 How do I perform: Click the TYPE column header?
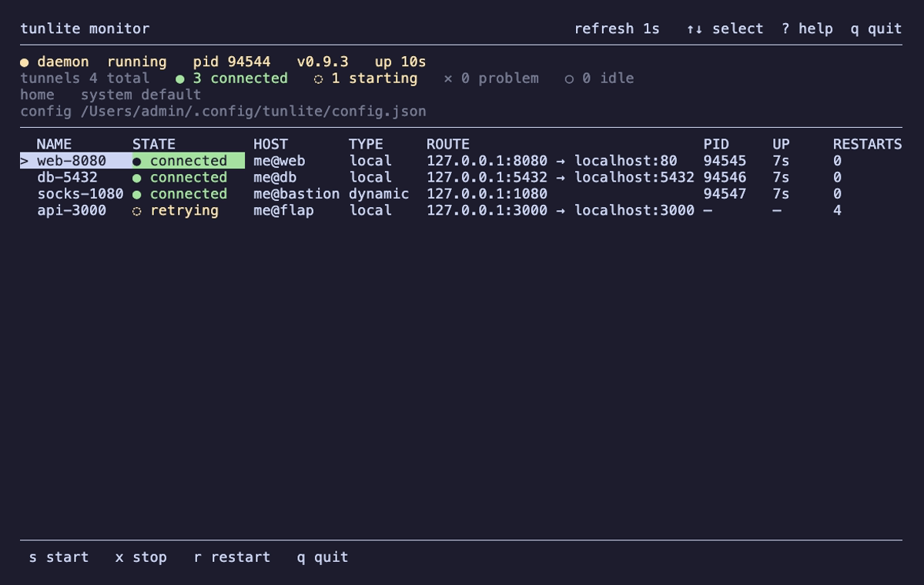click(x=366, y=144)
